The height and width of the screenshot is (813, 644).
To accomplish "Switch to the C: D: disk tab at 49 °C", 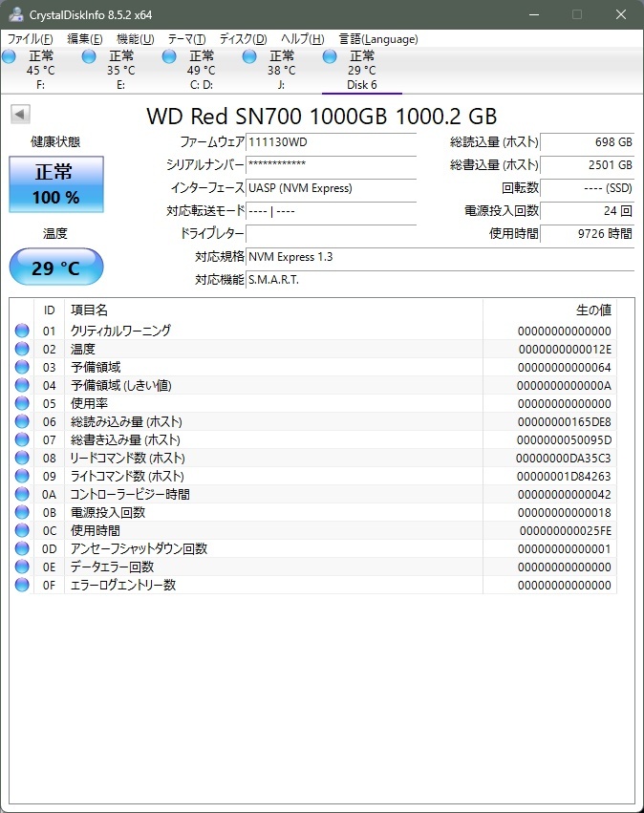I will point(202,70).
